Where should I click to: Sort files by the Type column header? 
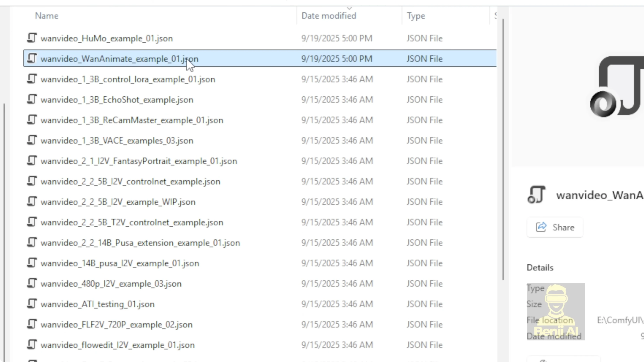416,16
